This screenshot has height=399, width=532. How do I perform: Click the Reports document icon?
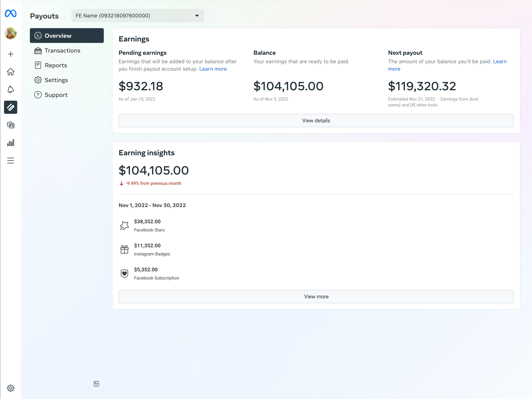[x=38, y=65]
